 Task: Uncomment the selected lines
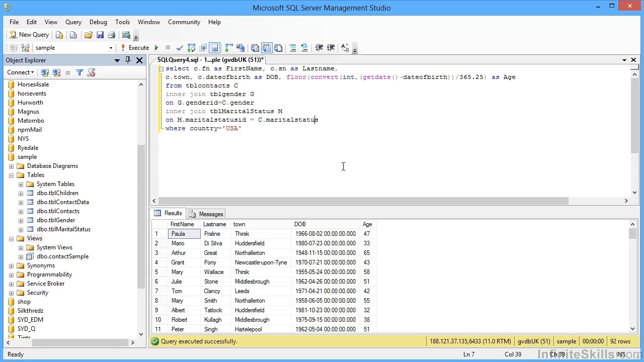304,48
